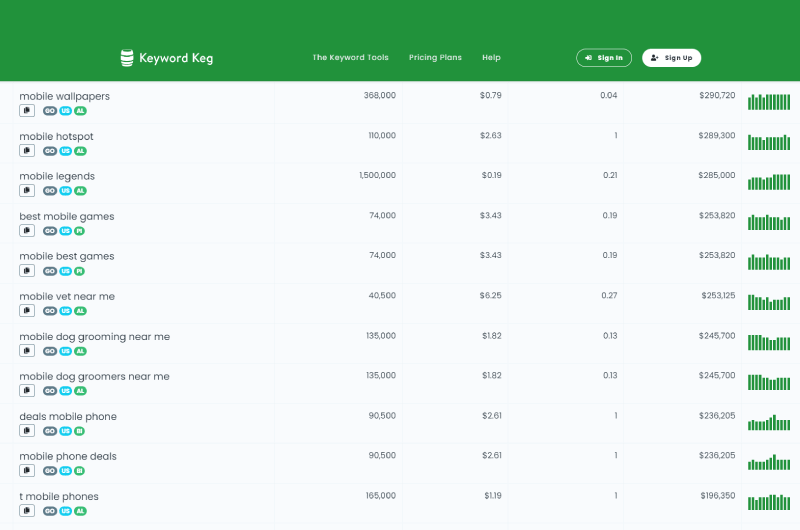800x530 pixels.
Task: Click the 40,500 volume cell
Action: pos(382,296)
